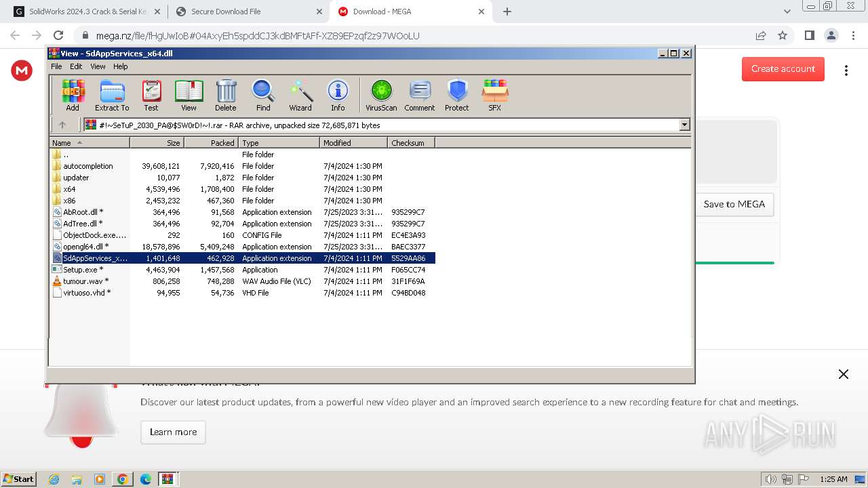Screen dimensions: 868x488
Task: Sort by the Size column header
Action: 157,142
